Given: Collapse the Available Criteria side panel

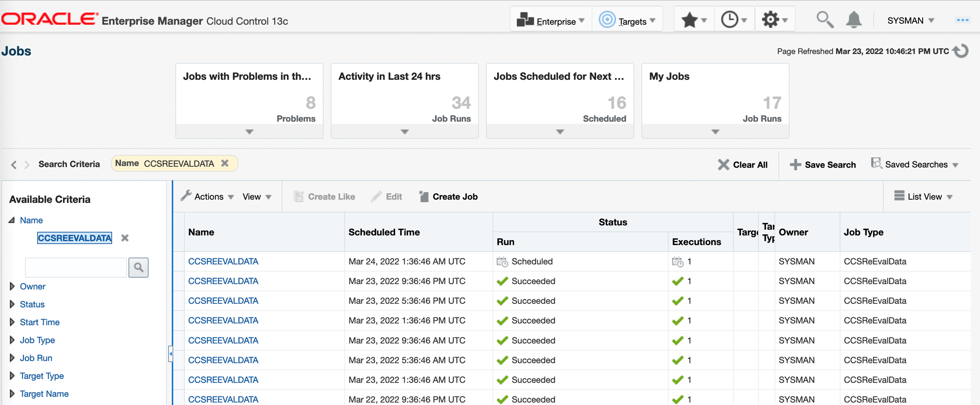Looking at the screenshot, I should pyautogui.click(x=170, y=354).
